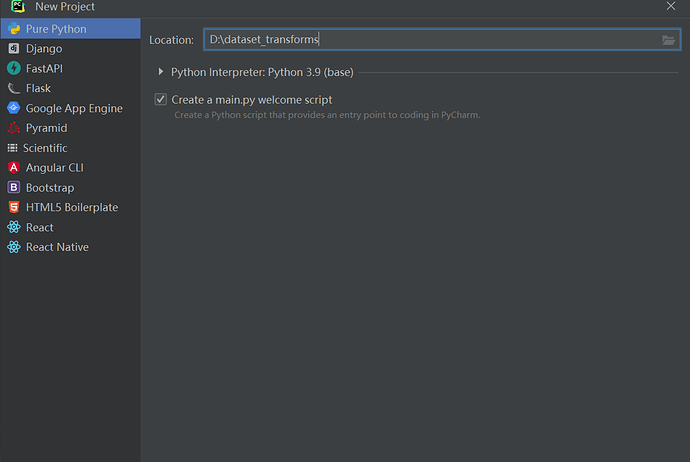Image resolution: width=690 pixels, height=462 pixels.
Task: Uncheck Create a main.py welcome script
Action: coord(161,99)
